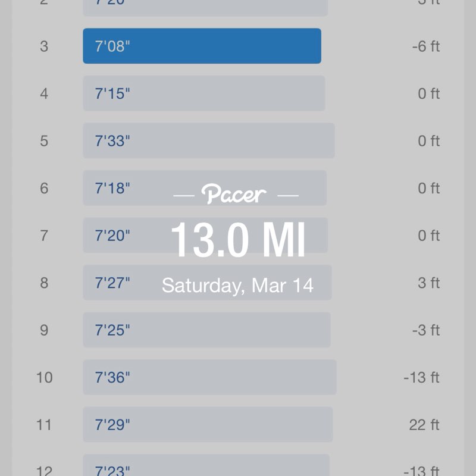Select split number 10 label
This screenshot has height=476, width=476.
click(44, 377)
